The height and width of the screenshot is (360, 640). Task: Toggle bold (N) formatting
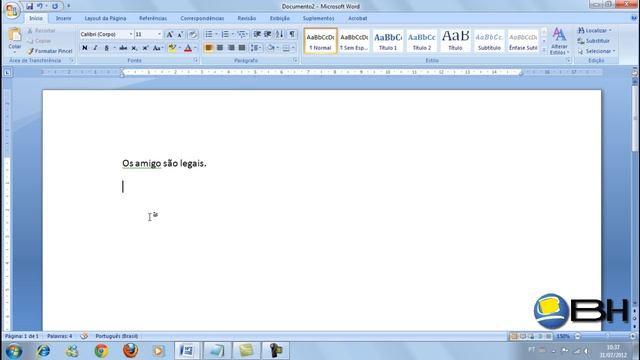point(84,48)
